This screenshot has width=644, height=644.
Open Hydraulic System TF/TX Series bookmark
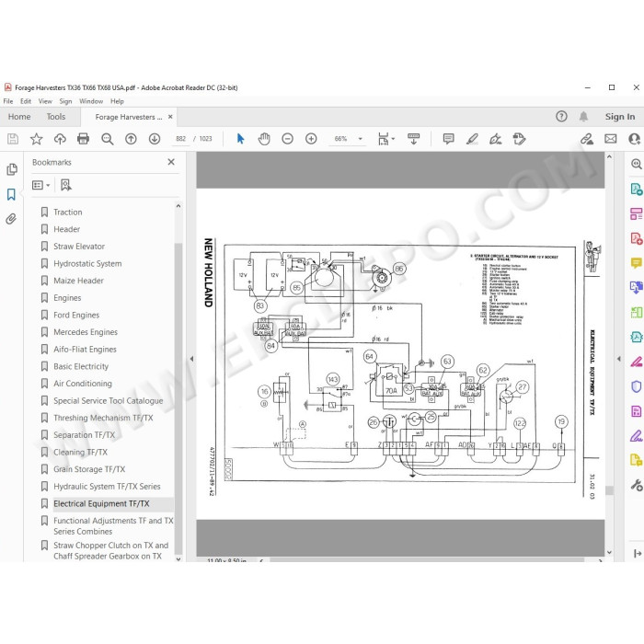pos(107,487)
